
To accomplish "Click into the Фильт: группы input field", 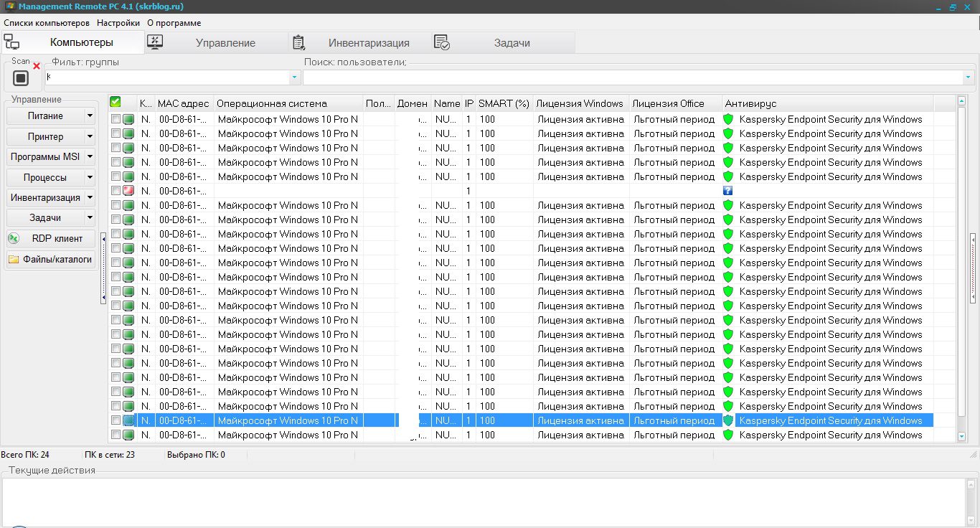I will click(x=167, y=77).
